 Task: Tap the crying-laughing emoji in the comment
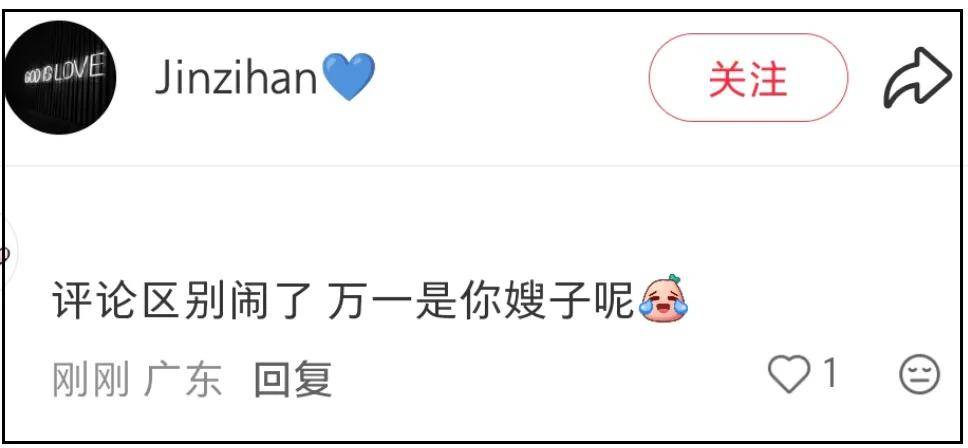point(664,299)
